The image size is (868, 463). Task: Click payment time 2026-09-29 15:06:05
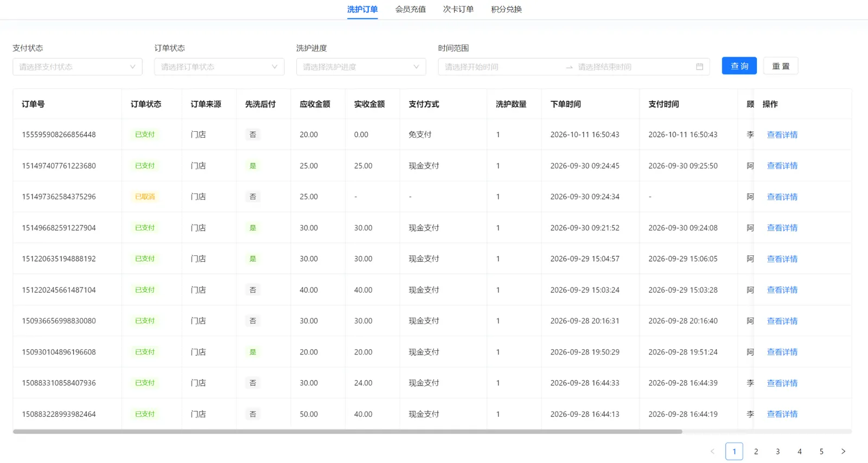point(683,259)
